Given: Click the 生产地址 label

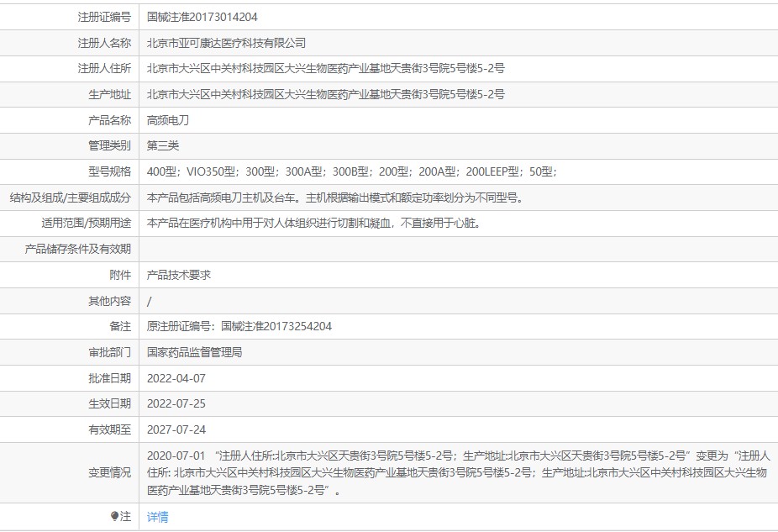Looking at the screenshot, I should 110,94.
